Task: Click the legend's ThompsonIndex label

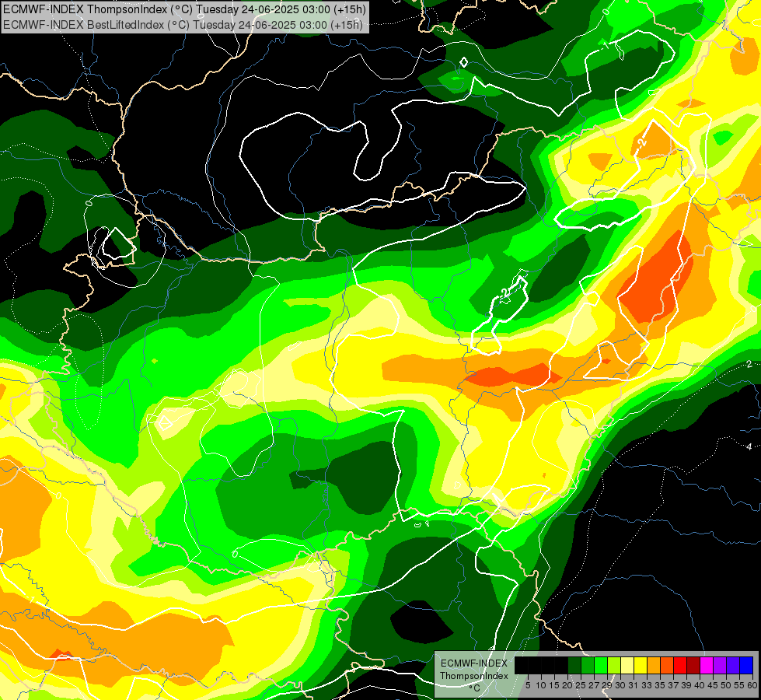Action: click(x=474, y=676)
